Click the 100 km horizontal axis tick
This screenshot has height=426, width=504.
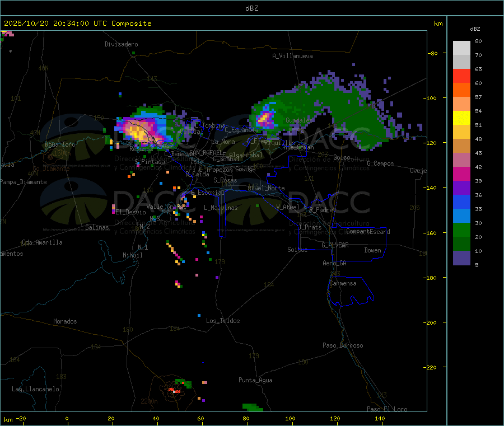pyautogui.click(x=290, y=419)
